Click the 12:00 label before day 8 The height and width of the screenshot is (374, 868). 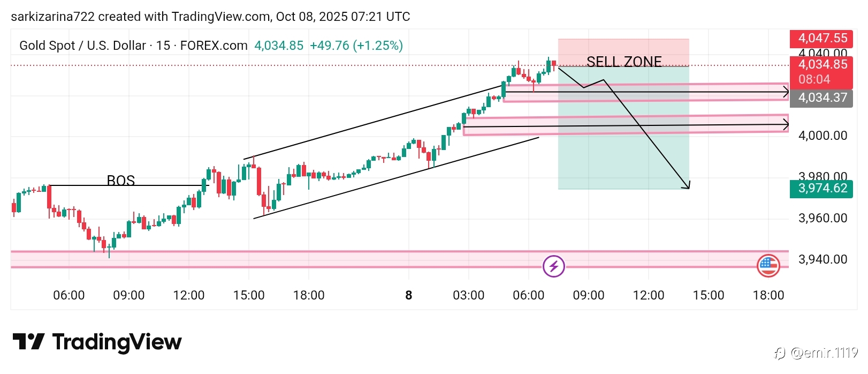[189, 295]
